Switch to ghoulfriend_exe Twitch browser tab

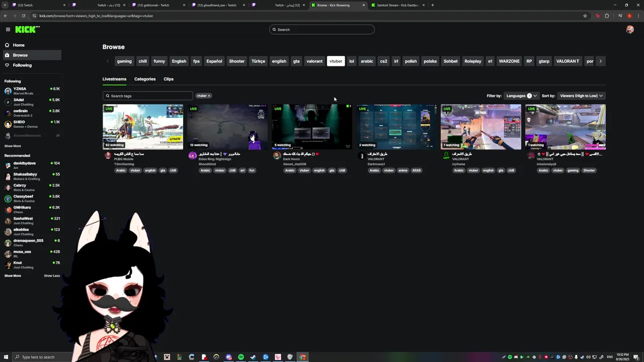tap(219, 5)
